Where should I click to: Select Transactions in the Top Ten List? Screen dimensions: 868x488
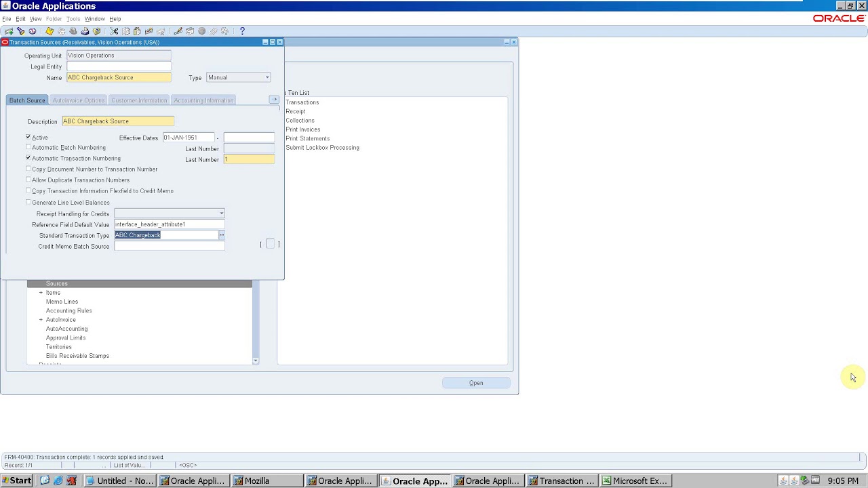coord(302,102)
